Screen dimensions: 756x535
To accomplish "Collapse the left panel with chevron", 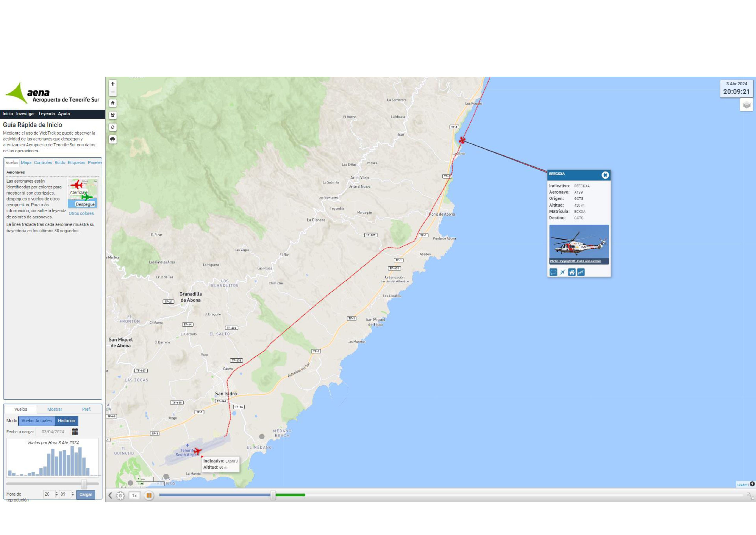I will (x=110, y=496).
